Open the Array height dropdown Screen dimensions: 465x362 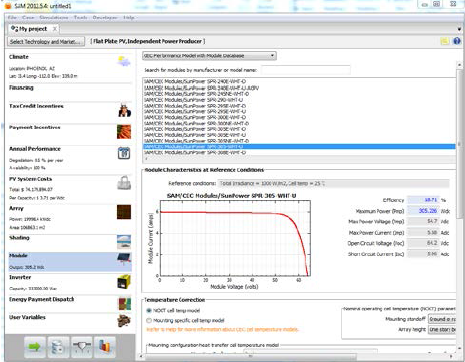[x=442, y=329]
